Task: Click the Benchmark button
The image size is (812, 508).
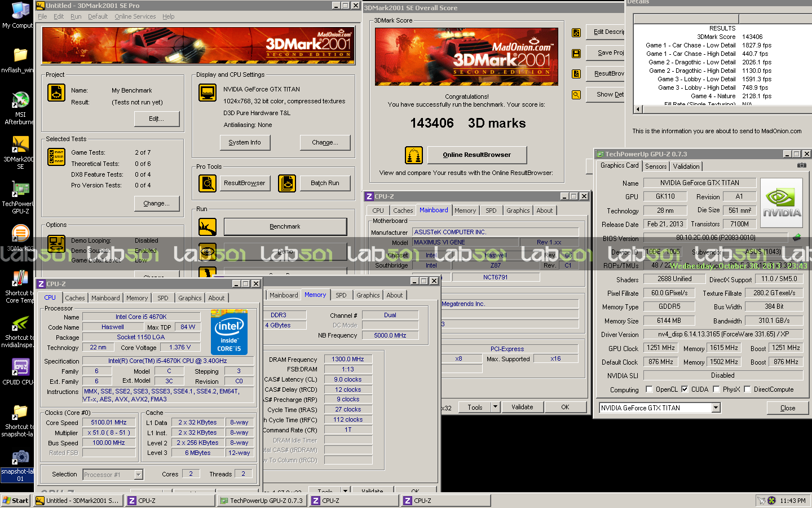Action: pyautogui.click(x=285, y=227)
